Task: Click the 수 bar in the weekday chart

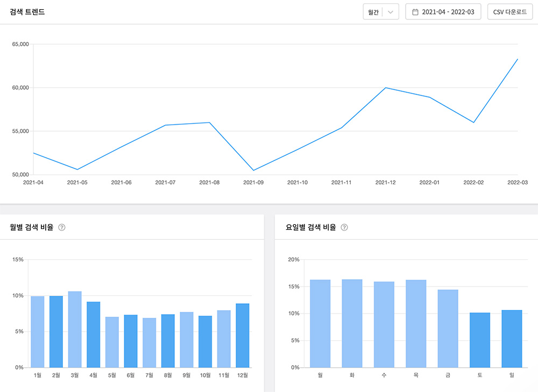Action: coord(384,325)
